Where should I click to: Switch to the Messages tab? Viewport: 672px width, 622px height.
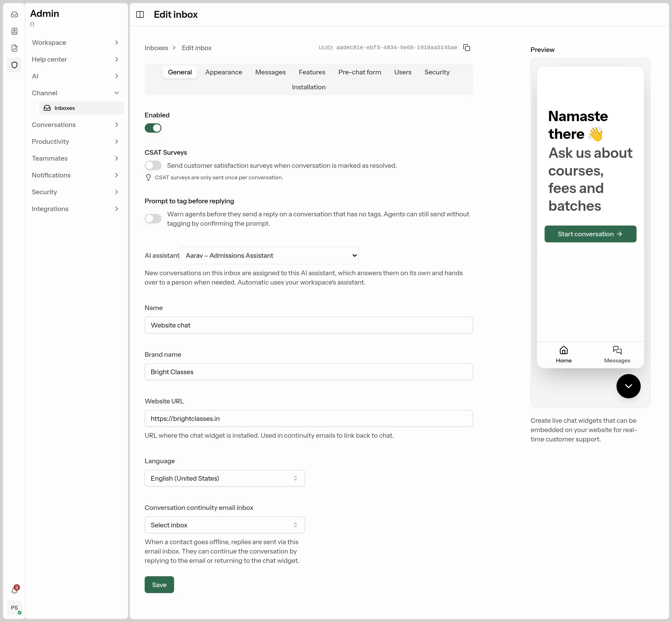270,72
